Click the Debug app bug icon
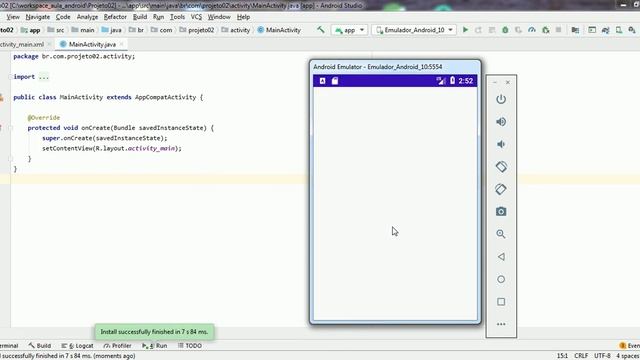 point(505,30)
